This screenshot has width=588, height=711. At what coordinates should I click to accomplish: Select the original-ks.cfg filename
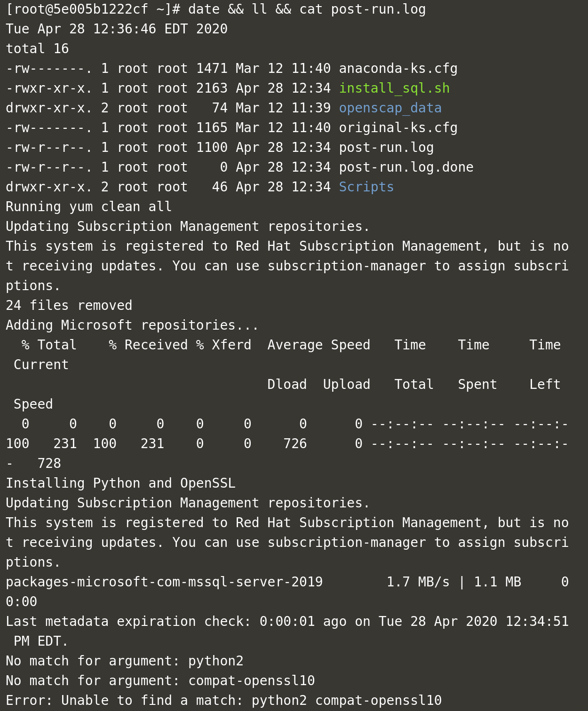[398, 127]
